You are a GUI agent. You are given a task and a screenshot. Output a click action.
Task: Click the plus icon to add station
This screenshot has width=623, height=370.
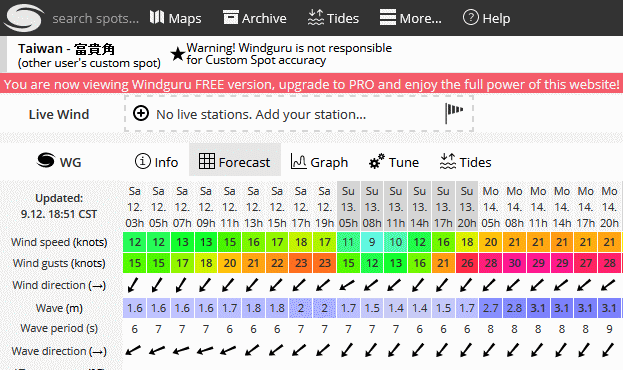pyautogui.click(x=141, y=113)
